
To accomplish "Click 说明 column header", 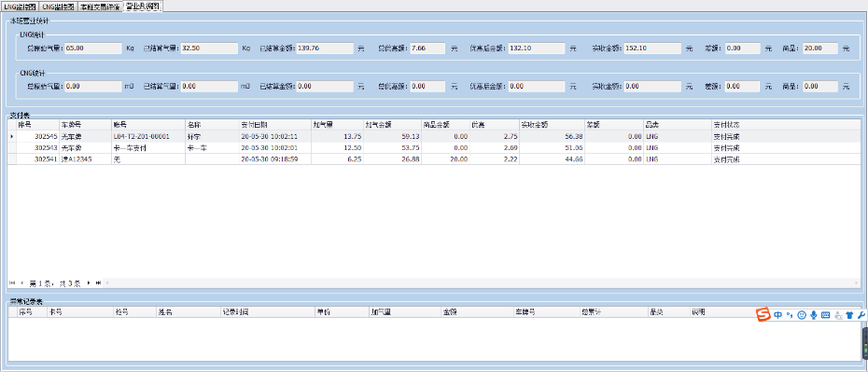I will (722, 312).
